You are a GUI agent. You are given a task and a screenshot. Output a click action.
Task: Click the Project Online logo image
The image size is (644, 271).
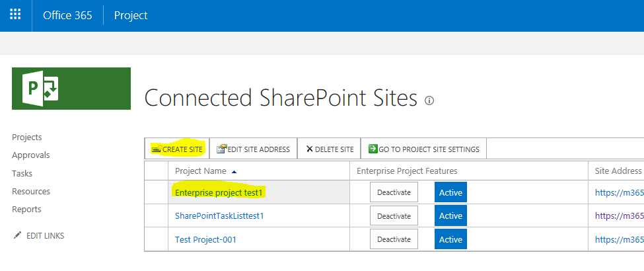coord(71,89)
